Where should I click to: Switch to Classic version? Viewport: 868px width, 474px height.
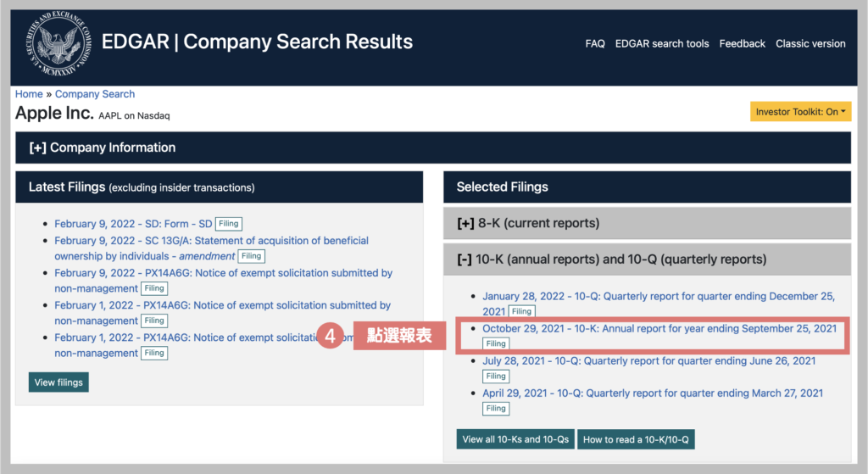click(810, 44)
